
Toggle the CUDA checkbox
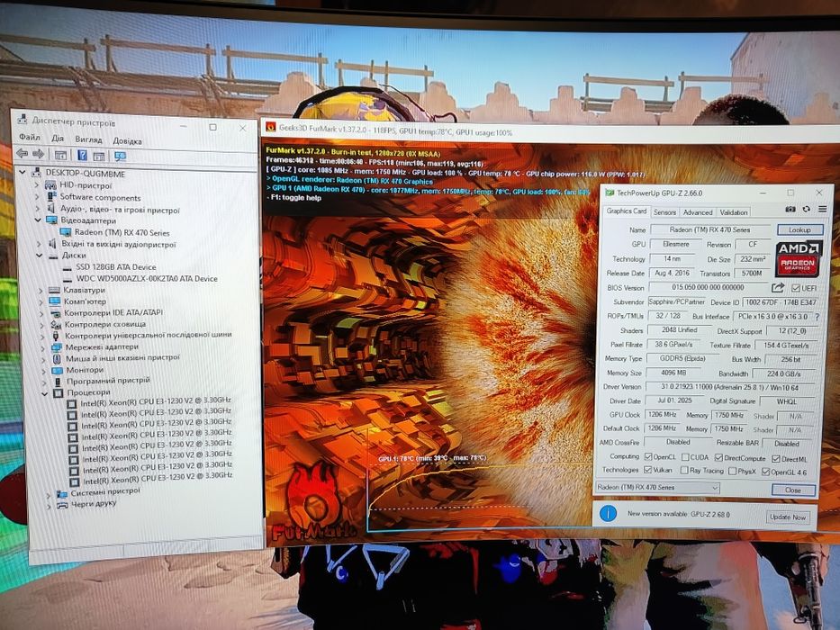point(685,457)
